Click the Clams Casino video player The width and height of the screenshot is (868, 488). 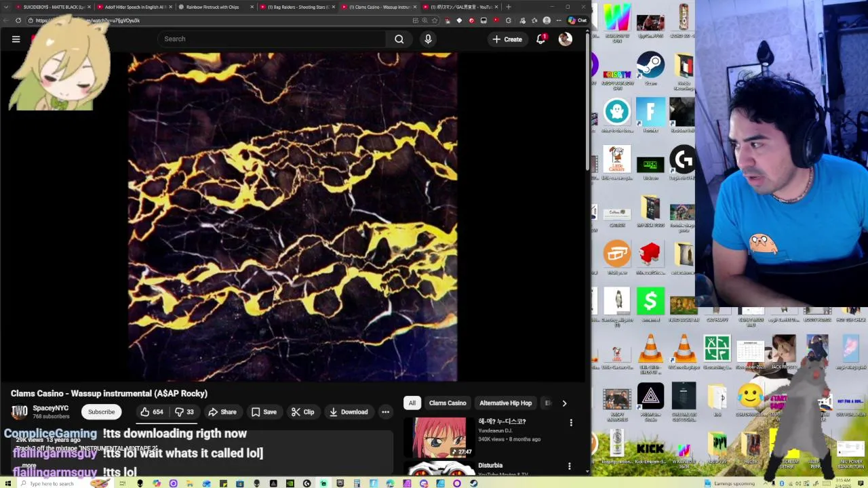tap(293, 217)
